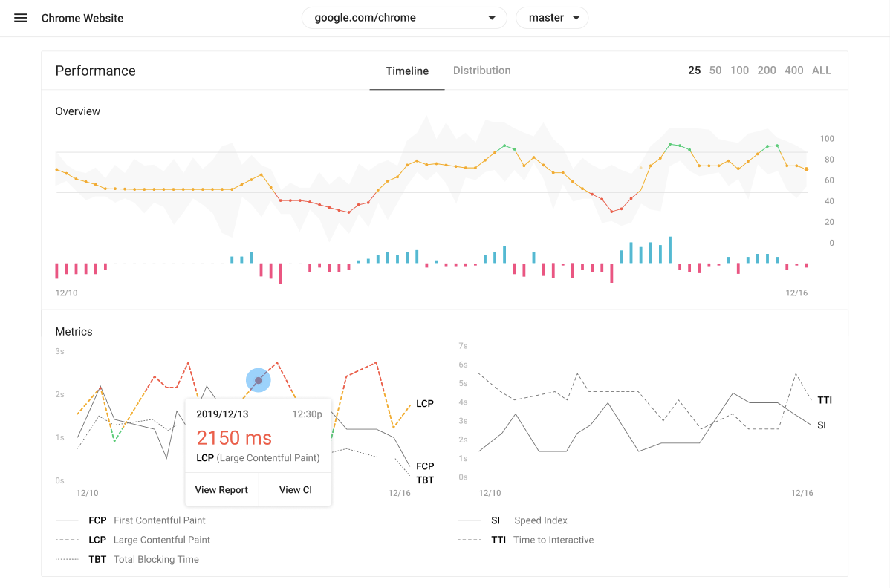
Task: Open the google.com/chrome URL dropdown
Action: click(x=404, y=18)
